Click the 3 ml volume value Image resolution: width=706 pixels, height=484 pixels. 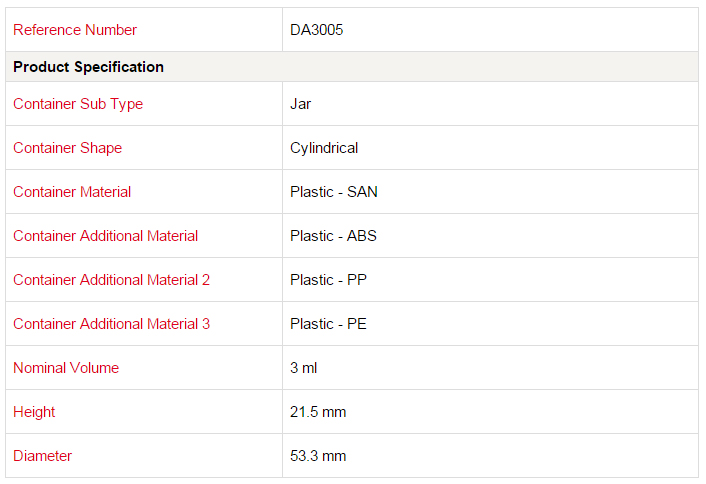pos(303,368)
